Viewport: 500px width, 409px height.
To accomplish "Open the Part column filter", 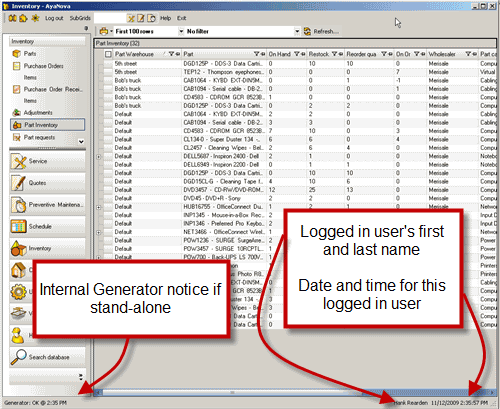I will (x=257, y=54).
